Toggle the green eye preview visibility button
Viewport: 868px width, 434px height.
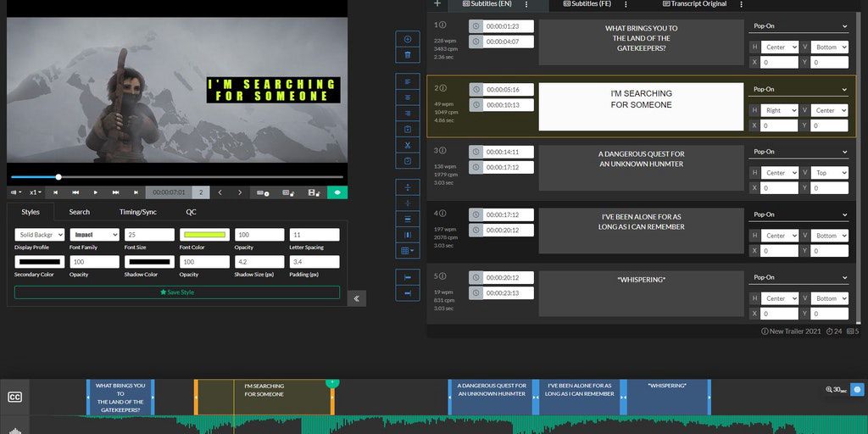pyautogui.click(x=337, y=192)
